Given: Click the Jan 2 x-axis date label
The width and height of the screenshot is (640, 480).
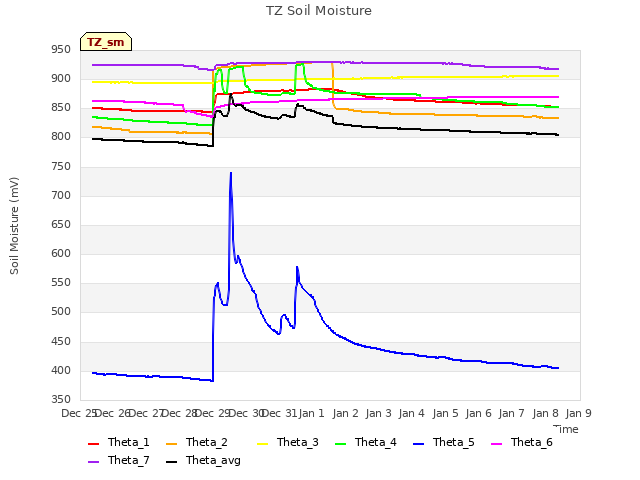Looking at the screenshot, I should [345, 413].
